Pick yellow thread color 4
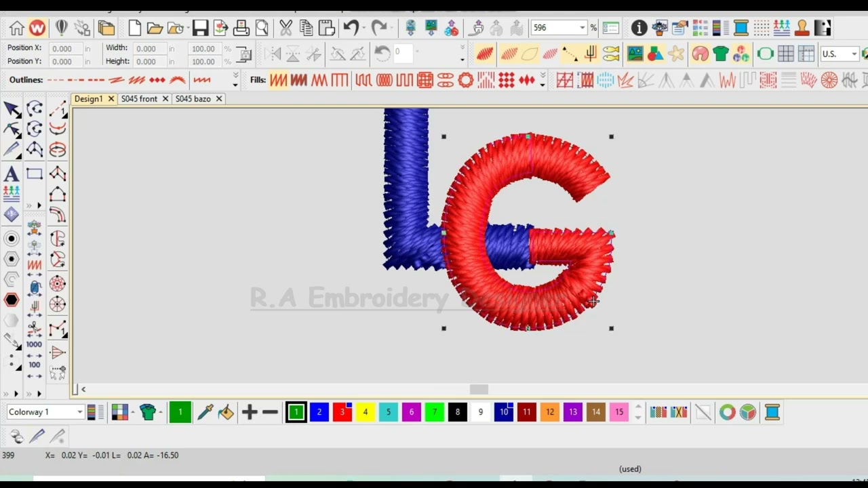The image size is (868, 488). coord(366,412)
